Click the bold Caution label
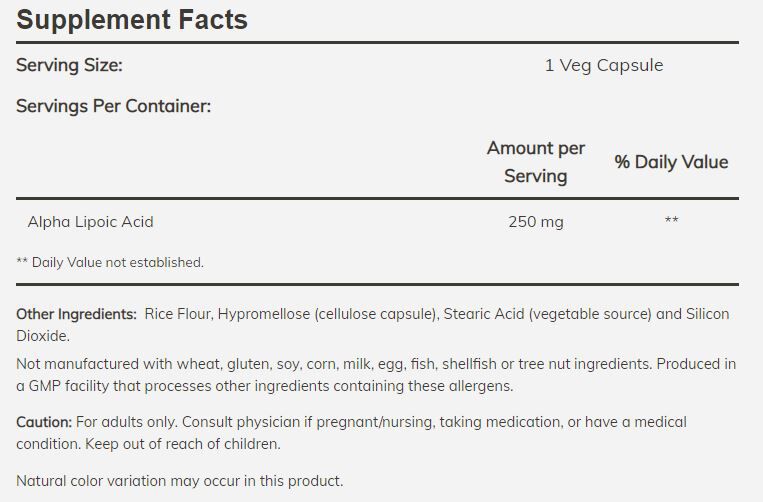Viewport: 763px width, 502px height. [x=44, y=422]
